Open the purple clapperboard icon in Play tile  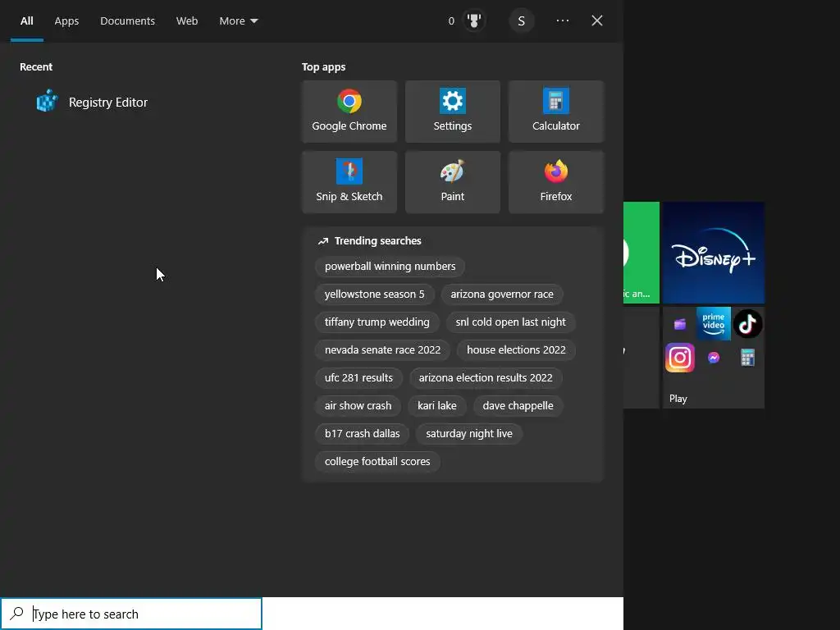click(680, 323)
